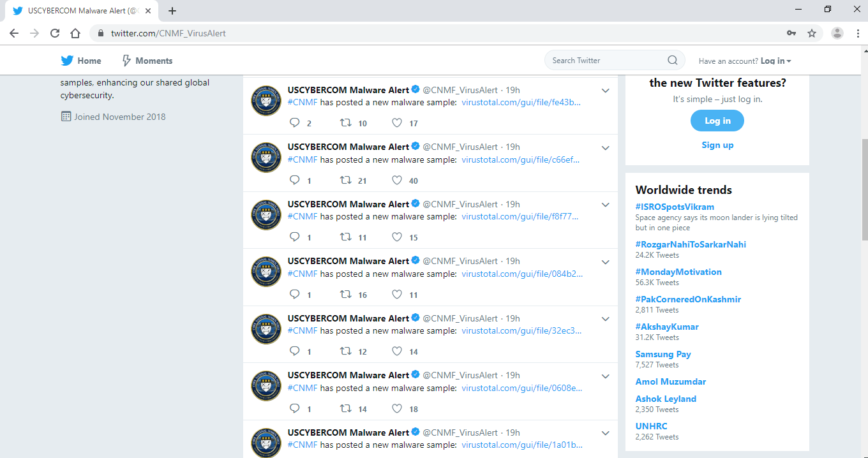This screenshot has height=458, width=868.
Task: Open the Chrome home page button
Action: click(x=75, y=33)
